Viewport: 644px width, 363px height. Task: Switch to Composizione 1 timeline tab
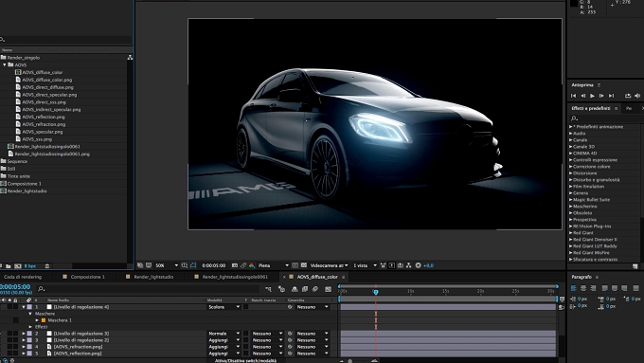coord(87,277)
